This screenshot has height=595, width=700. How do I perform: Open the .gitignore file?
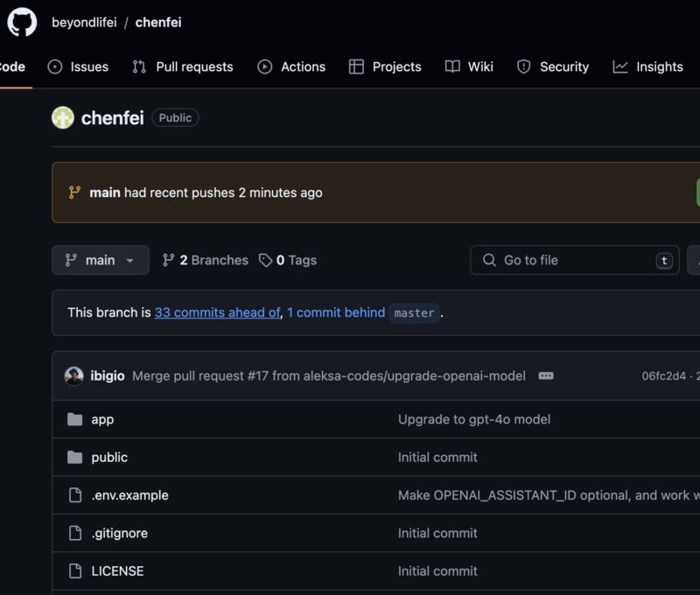pyautogui.click(x=119, y=534)
